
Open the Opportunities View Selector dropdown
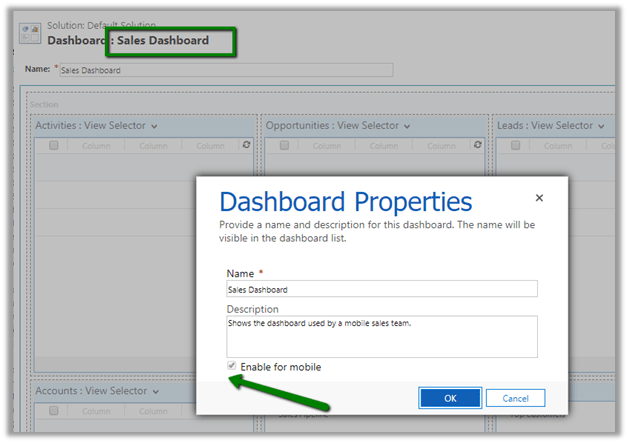(406, 126)
